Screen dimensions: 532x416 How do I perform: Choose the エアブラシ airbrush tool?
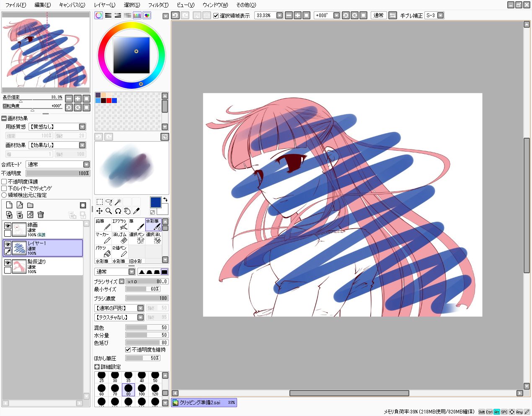(x=120, y=225)
